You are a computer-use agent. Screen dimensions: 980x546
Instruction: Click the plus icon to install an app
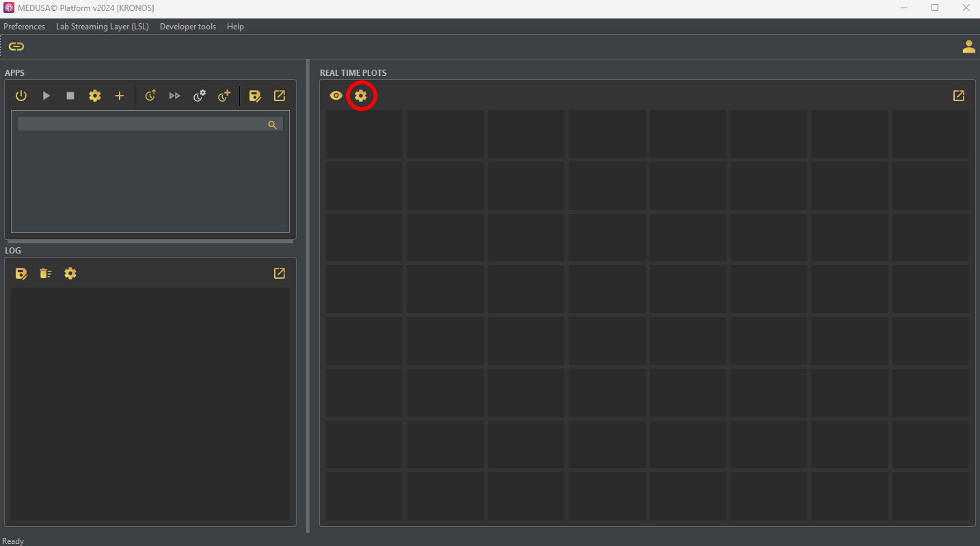[119, 96]
